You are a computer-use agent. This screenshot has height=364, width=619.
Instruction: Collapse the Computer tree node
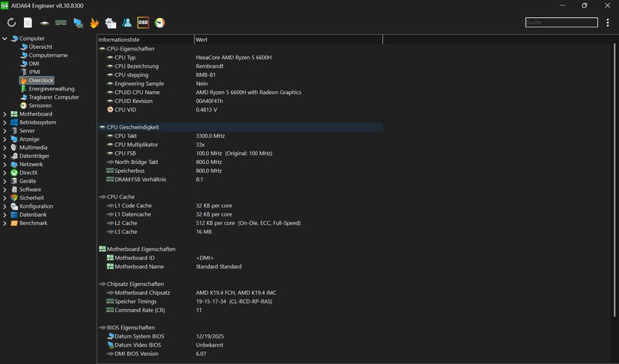point(5,38)
